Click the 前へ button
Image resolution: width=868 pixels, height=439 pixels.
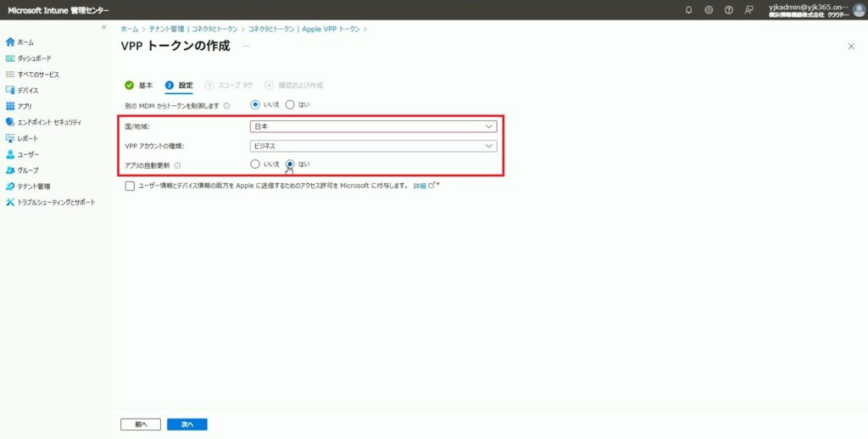pos(141,425)
